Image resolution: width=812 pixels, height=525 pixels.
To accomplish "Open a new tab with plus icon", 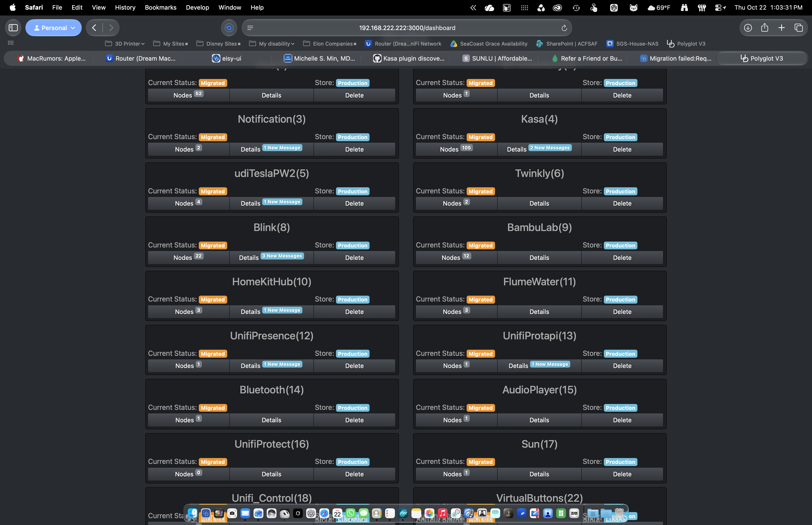I will (782, 28).
